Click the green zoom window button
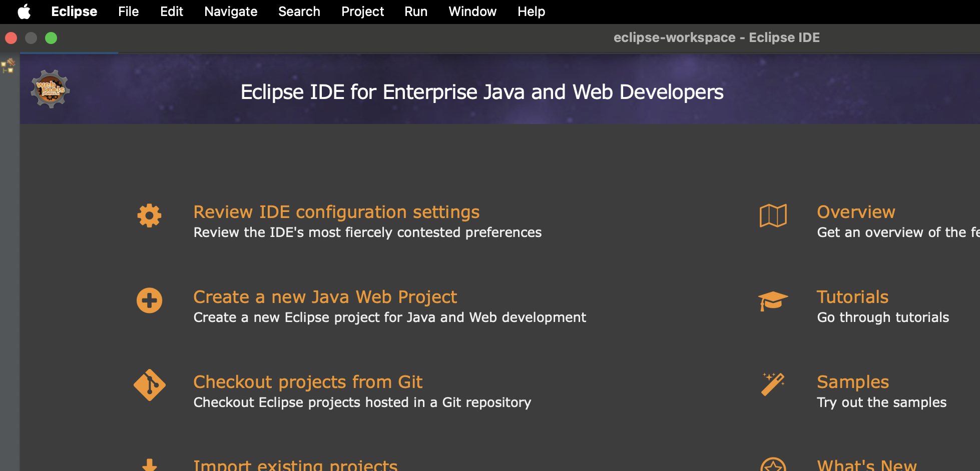This screenshot has width=980, height=471. (51, 38)
